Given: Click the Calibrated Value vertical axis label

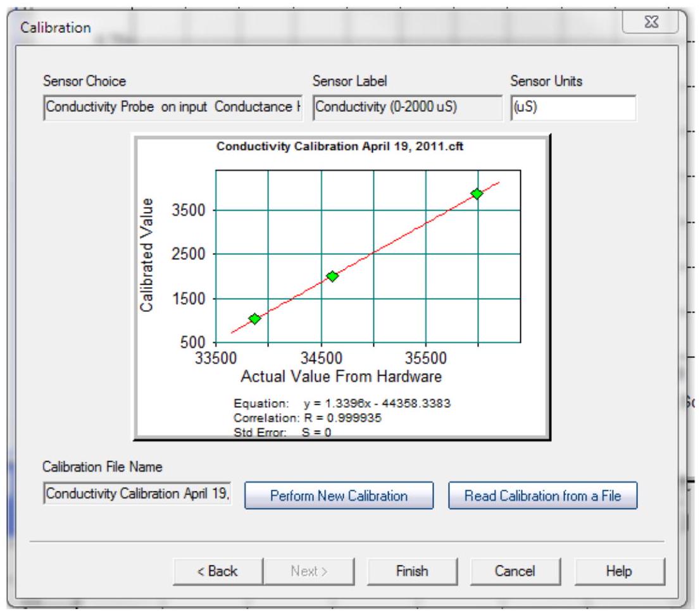Looking at the screenshot, I should coord(147,254).
